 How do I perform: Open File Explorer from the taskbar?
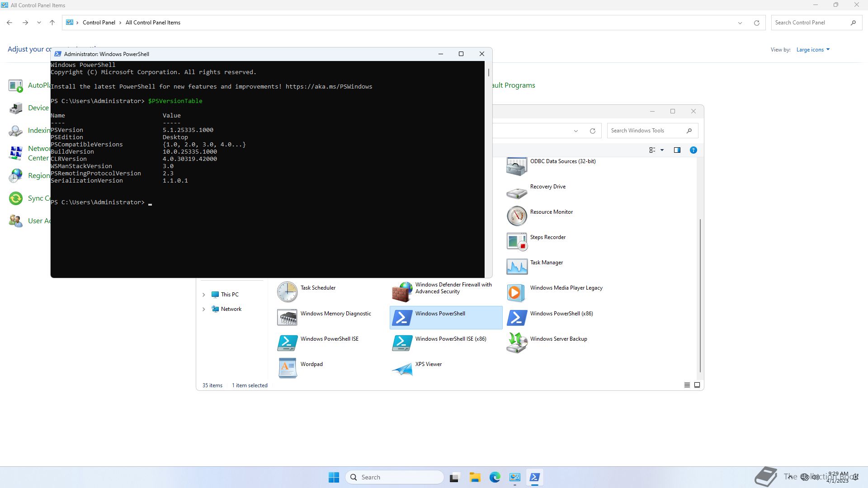[x=475, y=477]
